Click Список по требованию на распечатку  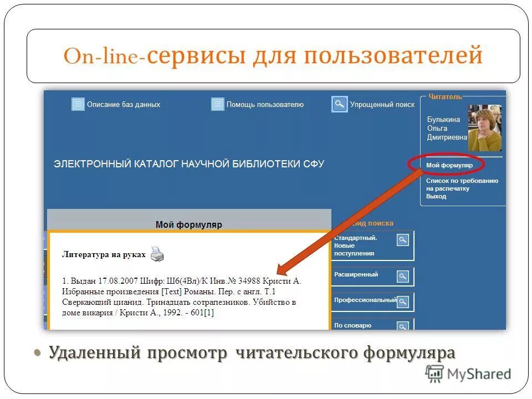[x=462, y=185]
